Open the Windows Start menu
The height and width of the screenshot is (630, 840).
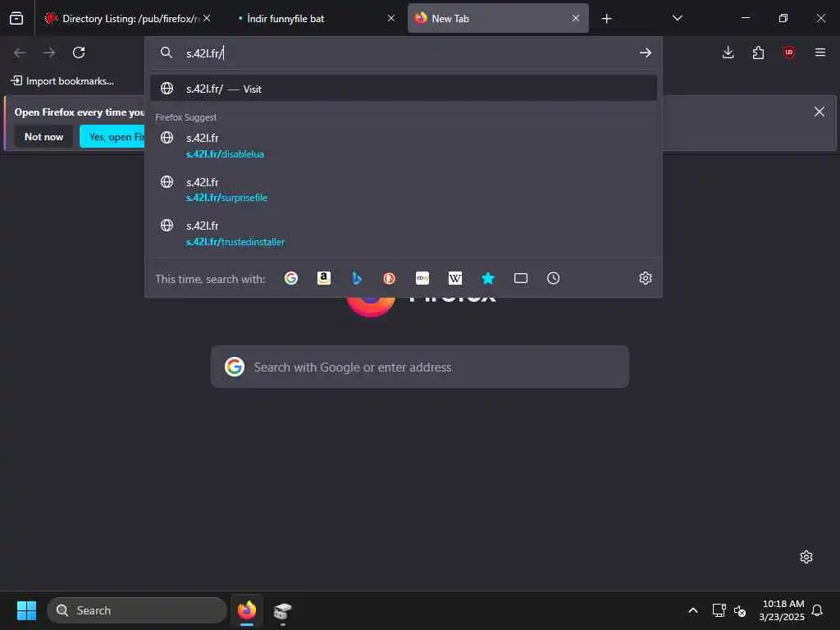pos(26,610)
